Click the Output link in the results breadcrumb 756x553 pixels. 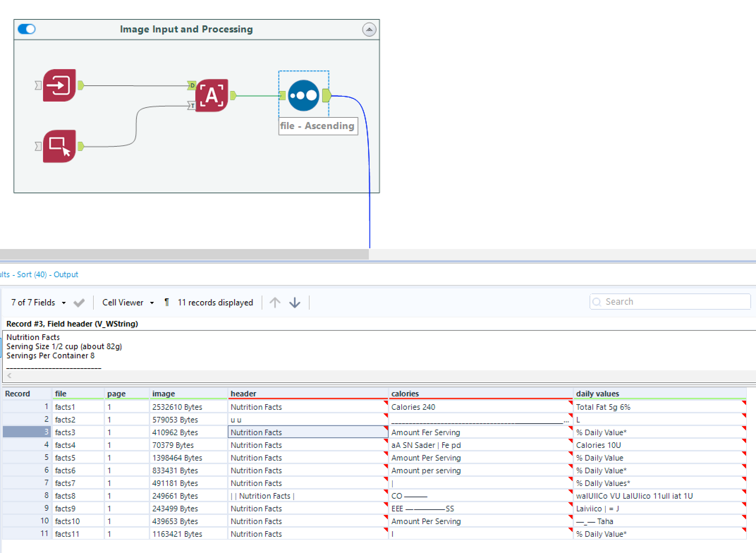click(x=66, y=274)
